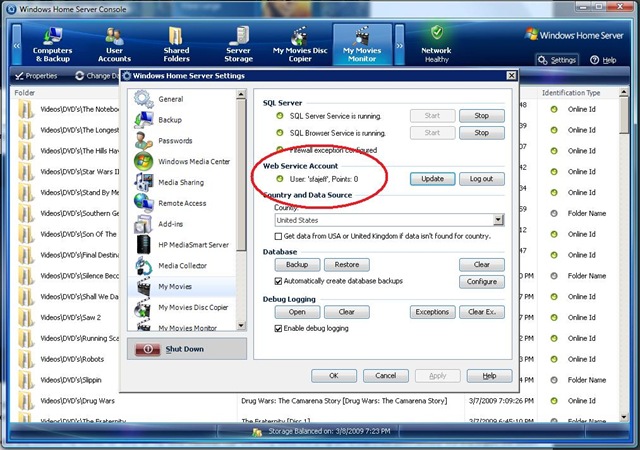Select General settings category
The width and height of the screenshot is (640, 450).
[x=182, y=99]
